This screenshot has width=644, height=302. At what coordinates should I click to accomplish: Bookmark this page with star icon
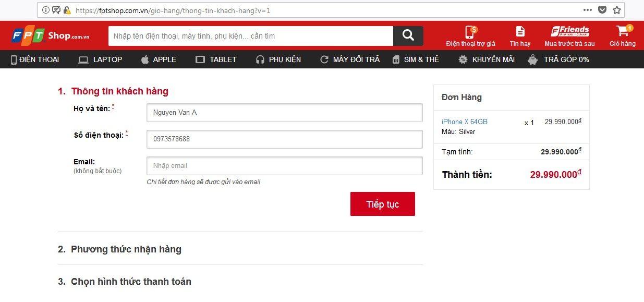pos(617,10)
